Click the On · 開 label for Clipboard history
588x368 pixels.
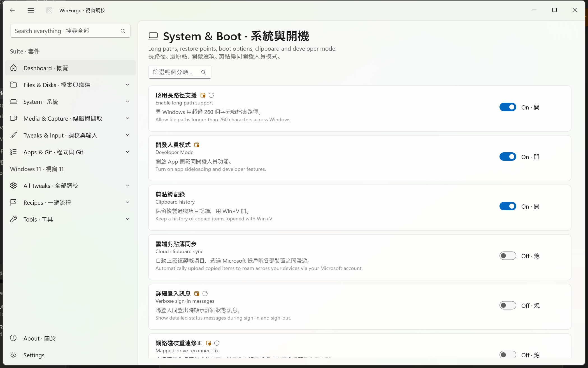[530, 206]
